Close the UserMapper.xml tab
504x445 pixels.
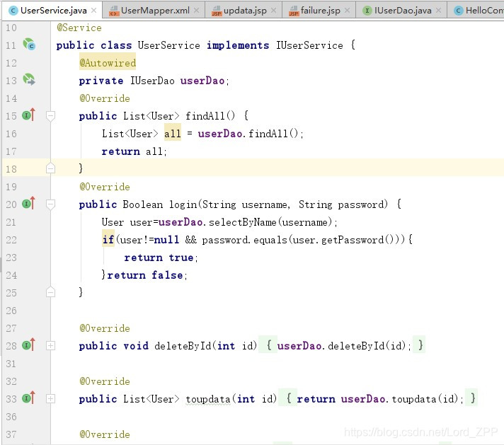point(197,11)
